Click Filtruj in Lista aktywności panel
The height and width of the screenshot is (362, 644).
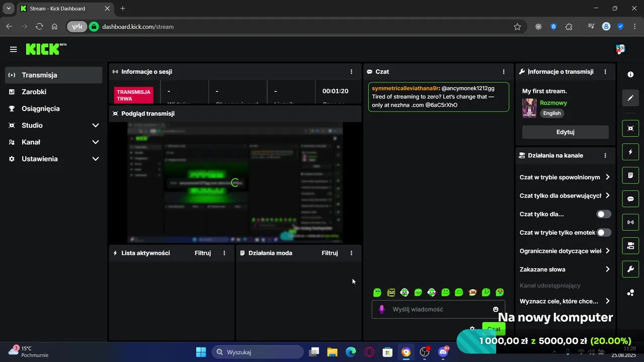click(203, 253)
